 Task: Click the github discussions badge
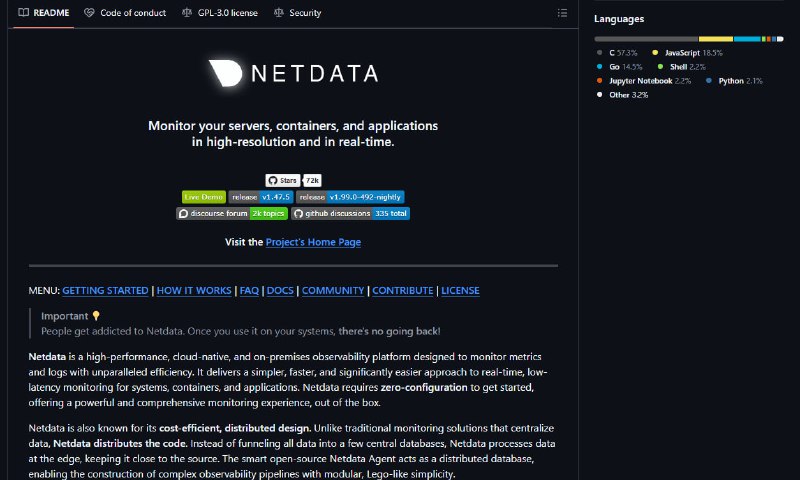(351, 213)
